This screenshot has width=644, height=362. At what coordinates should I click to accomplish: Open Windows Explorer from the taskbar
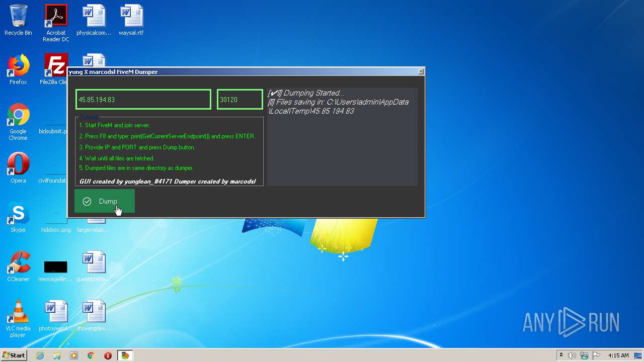click(x=57, y=355)
